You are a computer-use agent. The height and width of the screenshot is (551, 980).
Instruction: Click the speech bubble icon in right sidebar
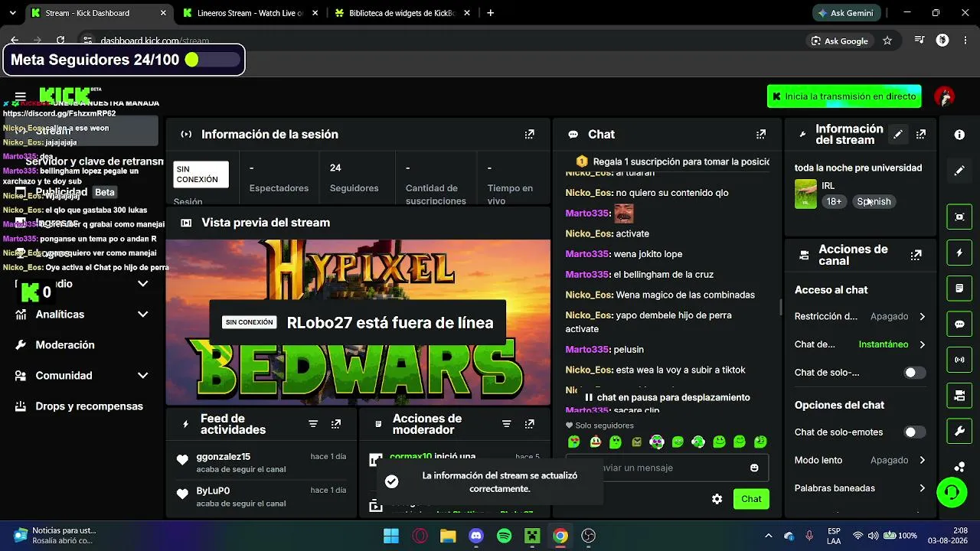coord(959,324)
